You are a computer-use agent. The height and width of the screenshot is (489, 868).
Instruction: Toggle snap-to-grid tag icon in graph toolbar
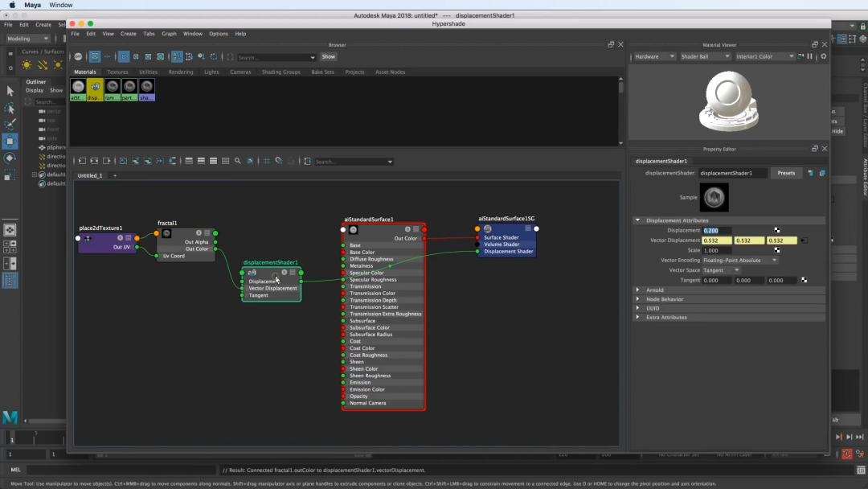pos(279,161)
